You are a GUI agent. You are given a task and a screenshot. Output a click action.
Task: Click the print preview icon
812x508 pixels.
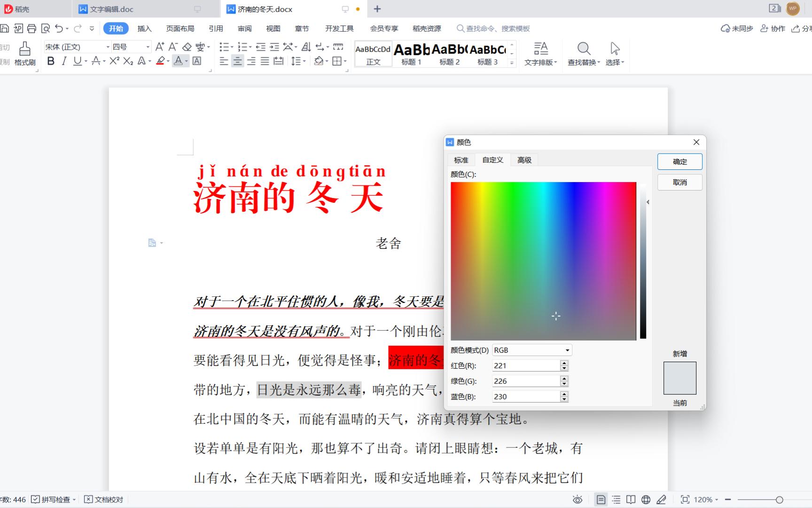click(46, 29)
